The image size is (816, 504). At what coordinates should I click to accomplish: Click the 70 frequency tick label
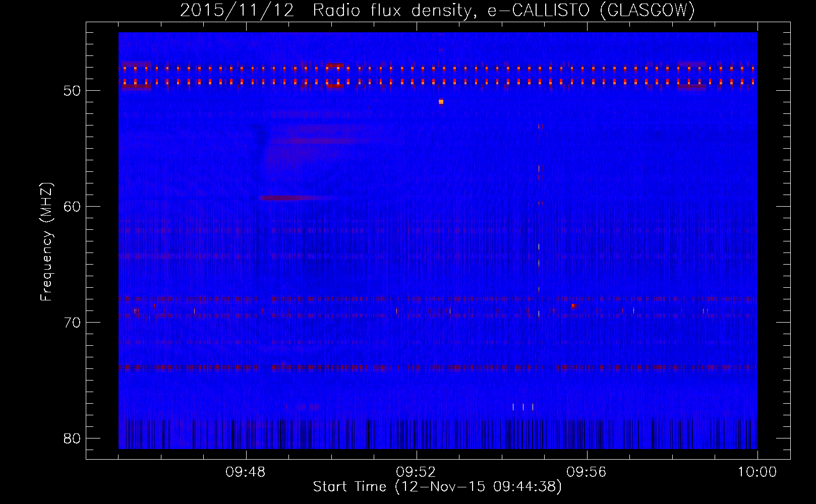tap(73, 323)
